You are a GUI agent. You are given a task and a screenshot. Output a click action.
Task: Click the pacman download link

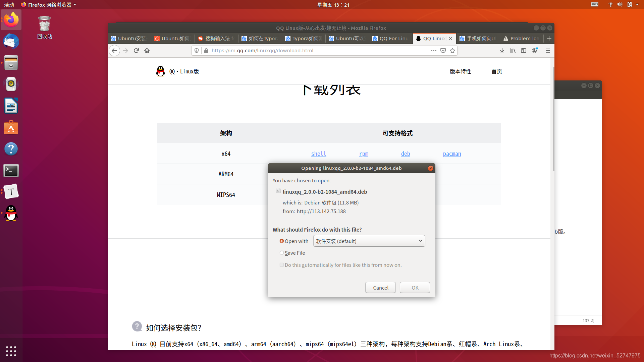452,154
